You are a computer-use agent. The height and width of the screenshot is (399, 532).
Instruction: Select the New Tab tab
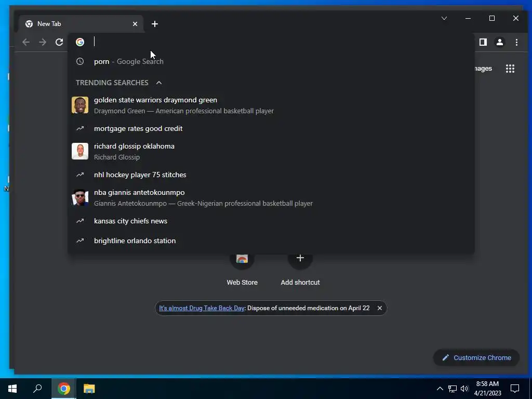click(82, 24)
